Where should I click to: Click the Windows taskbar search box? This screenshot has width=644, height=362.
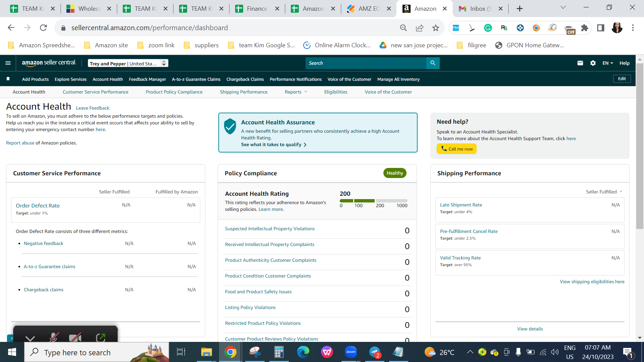pyautogui.click(x=97, y=352)
